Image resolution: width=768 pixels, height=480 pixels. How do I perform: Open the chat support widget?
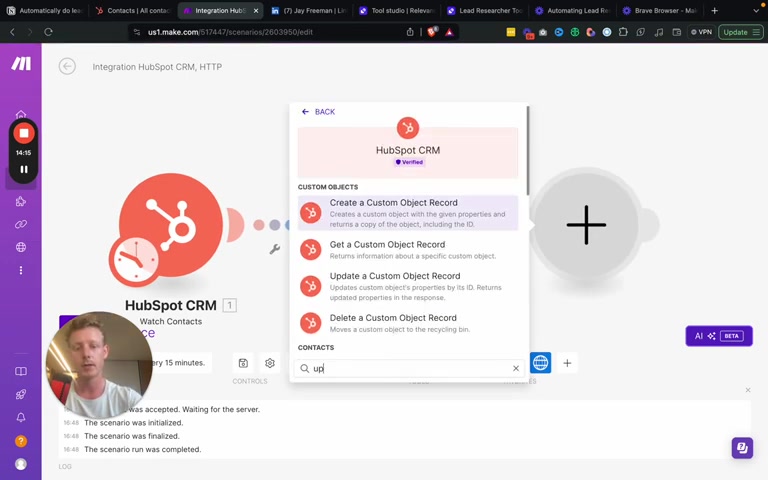[x=742, y=448]
